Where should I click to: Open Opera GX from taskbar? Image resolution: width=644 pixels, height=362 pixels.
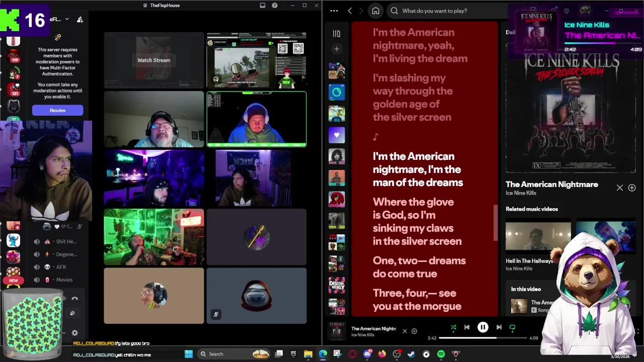(352, 354)
